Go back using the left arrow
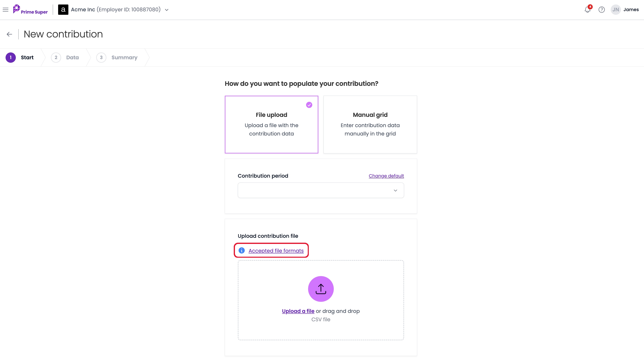This screenshot has height=360, width=644. click(9, 34)
